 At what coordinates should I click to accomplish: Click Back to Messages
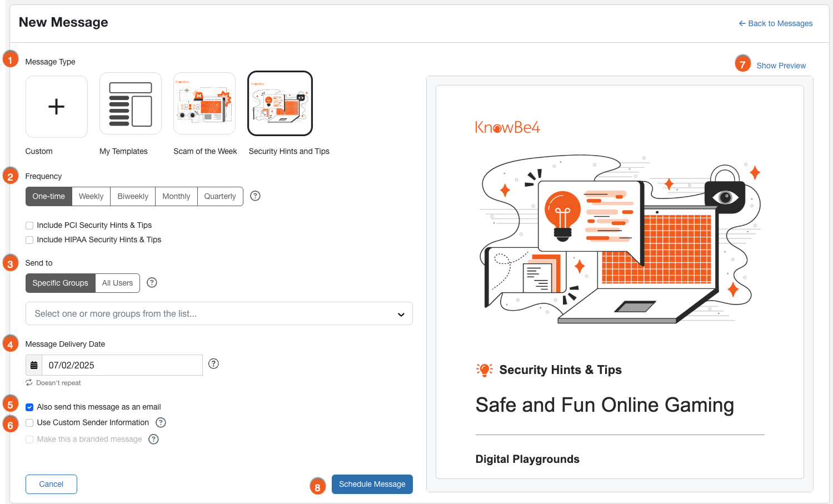775,23
